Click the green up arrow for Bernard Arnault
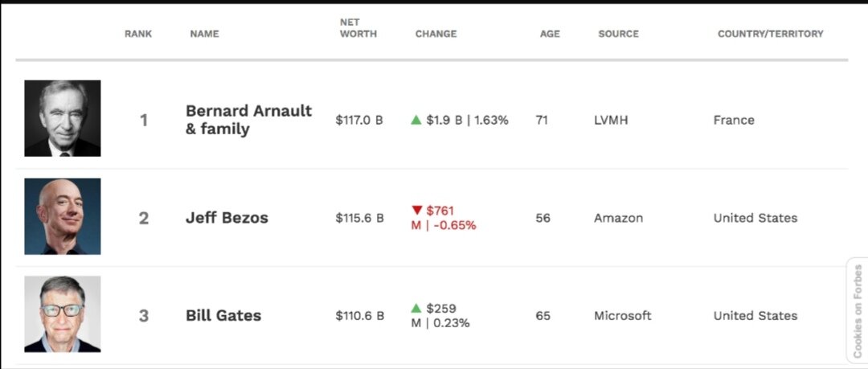The height and width of the screenshot is (369, 868). click(416, 120)
